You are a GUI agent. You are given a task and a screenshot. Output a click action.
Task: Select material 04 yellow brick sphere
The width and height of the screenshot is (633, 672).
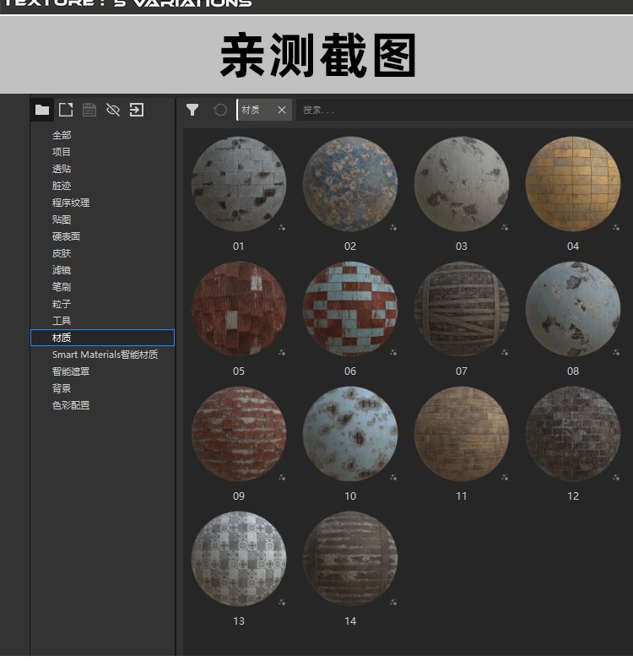point(573,184)
